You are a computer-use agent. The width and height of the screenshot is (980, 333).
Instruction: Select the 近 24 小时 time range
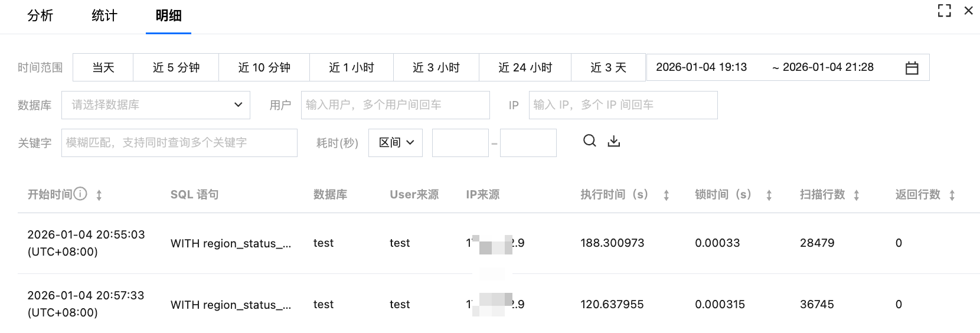[525, 68]
